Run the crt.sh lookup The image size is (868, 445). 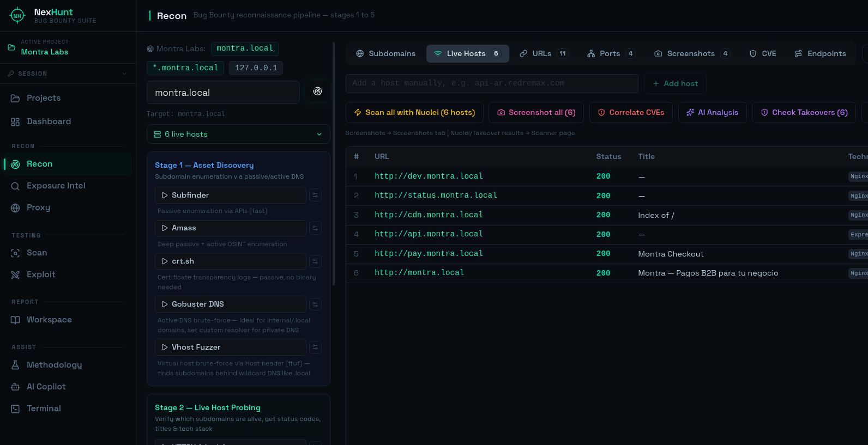click(x=231, y=261)
